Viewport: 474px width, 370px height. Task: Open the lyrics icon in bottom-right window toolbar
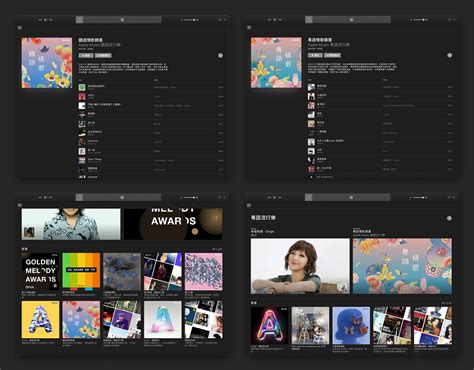(449, 198)
